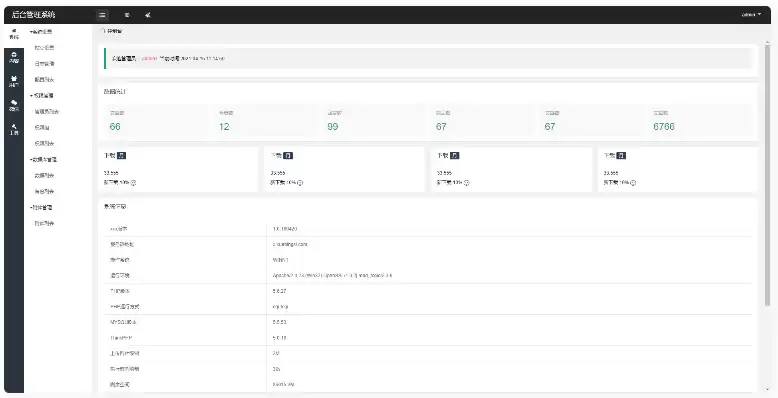This screenshot has width=778, height=398.
Task: Collapse the topmost sidebar menu group
Action: tap(41, 32)
